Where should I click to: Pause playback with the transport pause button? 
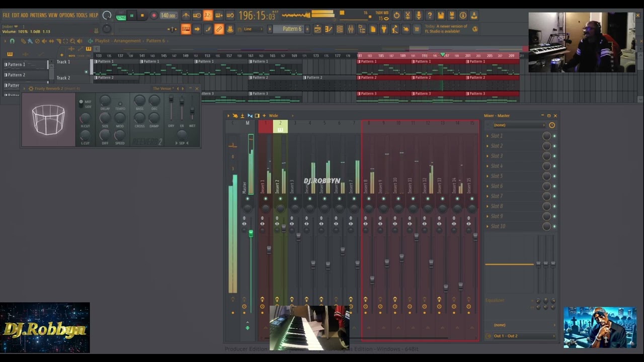132,16
